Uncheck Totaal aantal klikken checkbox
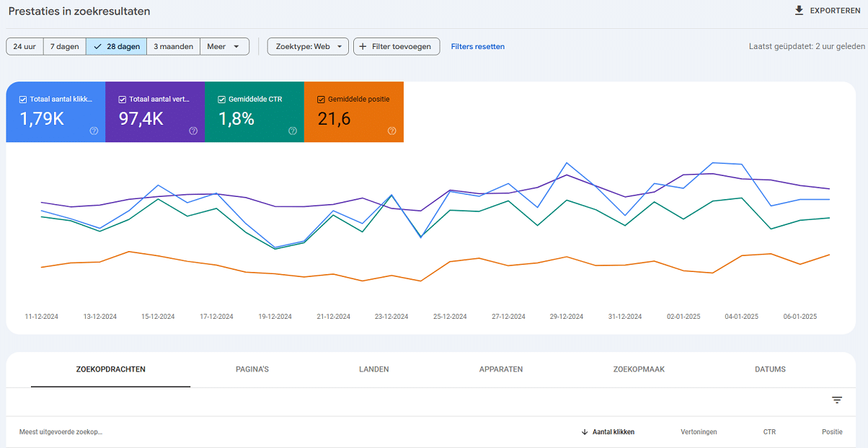Screen dimensions: 868x448 [23, 100]
